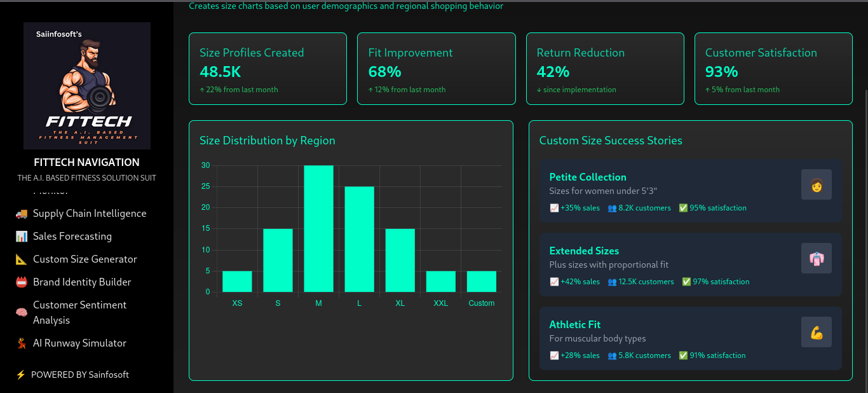Click the Customer Satisfaction 93% card
Viewport: 868px width, 393px height.
click(773, 69)
